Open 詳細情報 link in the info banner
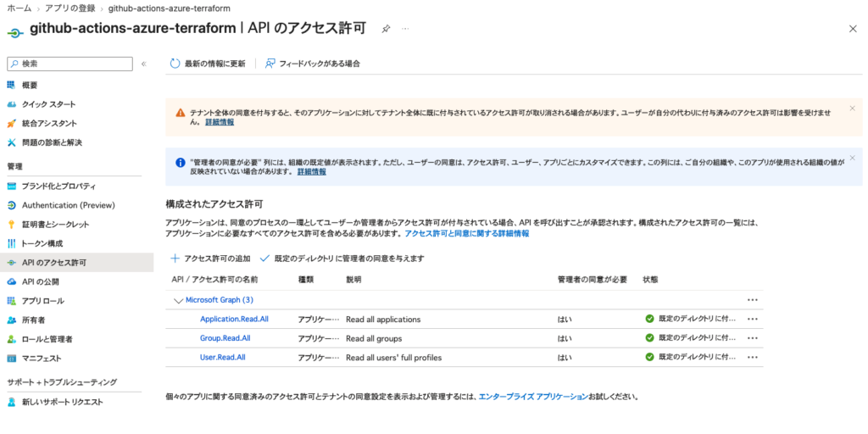This screenshot has height=434, width=868. coord(312,171)
